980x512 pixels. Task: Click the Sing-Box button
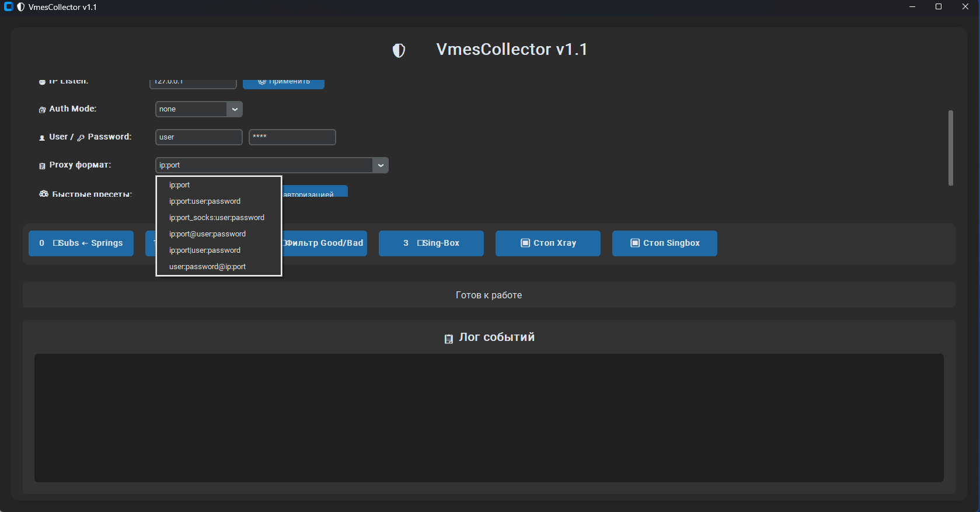[x=431, y=243]
